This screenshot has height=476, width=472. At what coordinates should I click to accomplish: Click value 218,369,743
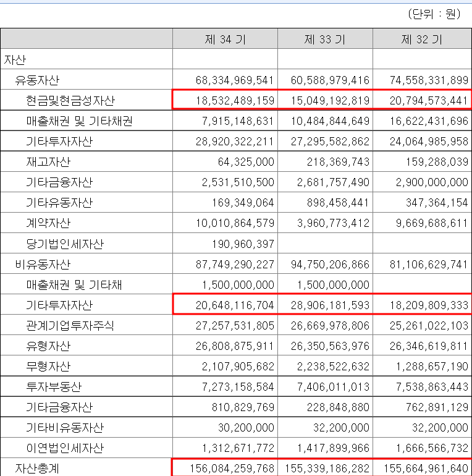[338, 162]
